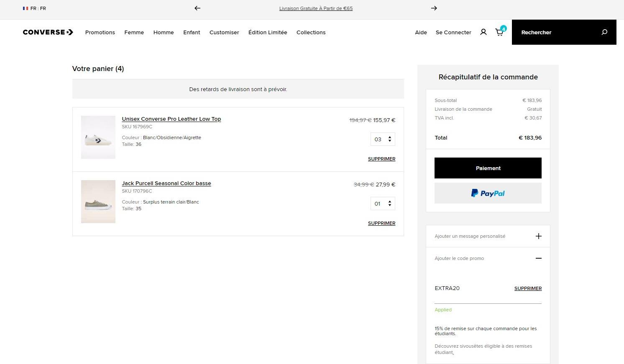The height and width of the screenshot is (364, 624).
Task: Pay with the PayPal button
Action: (x=488, y=193)
